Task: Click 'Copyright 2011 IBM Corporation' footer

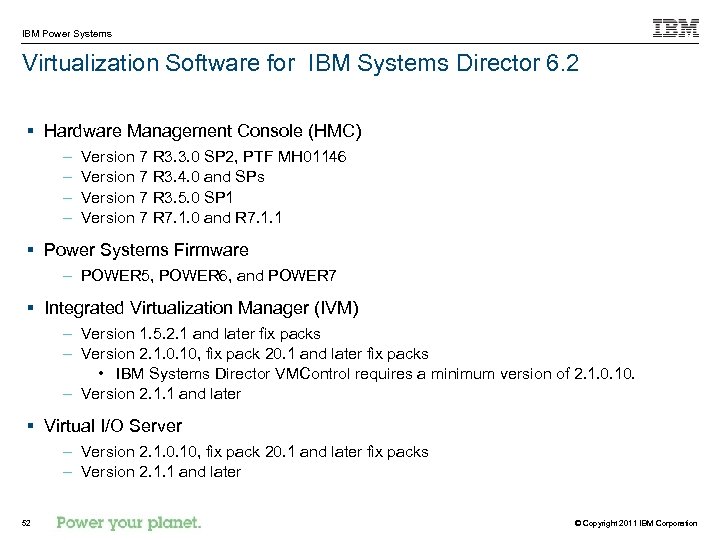Action: click(x=636, y=523)
